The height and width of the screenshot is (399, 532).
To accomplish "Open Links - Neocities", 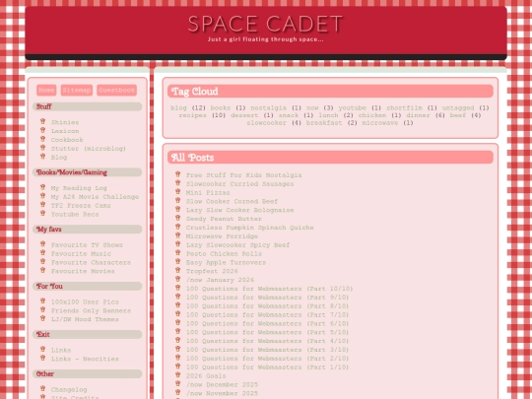I will pyautogui.click(x=85, y=359).
